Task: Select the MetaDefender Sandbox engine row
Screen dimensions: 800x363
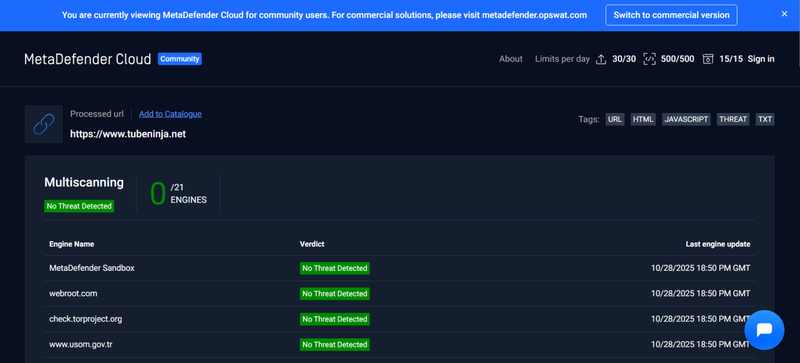Action: click(x=399, y=268)
